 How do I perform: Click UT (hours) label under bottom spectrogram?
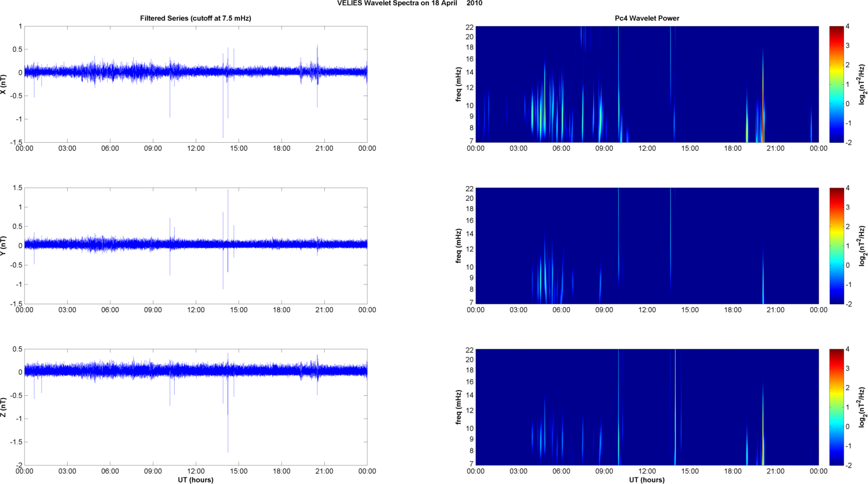[647, 480]
